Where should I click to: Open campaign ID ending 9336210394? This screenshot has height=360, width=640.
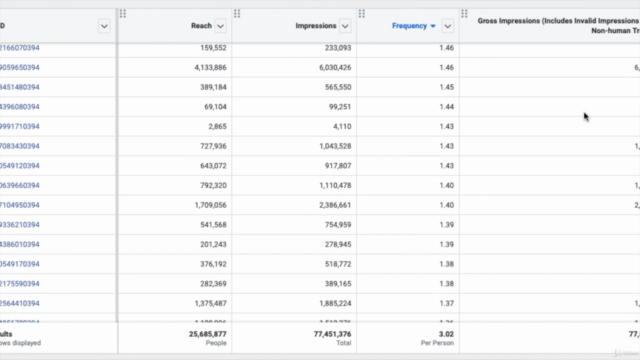pos(20,224)
